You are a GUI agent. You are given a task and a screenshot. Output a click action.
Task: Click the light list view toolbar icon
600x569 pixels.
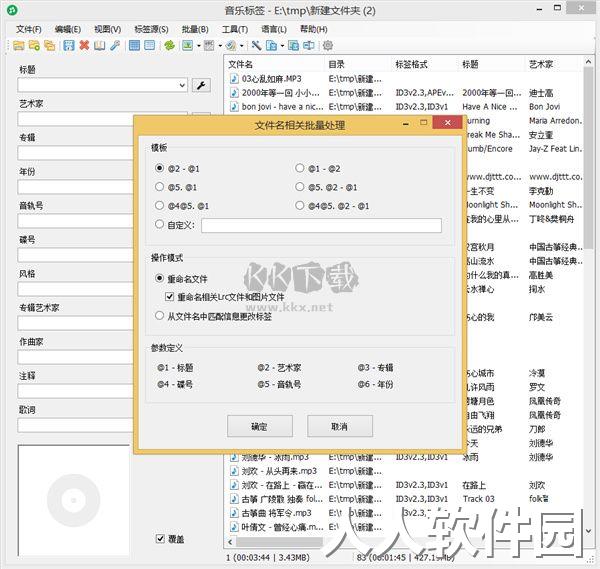tap(149, 46)
